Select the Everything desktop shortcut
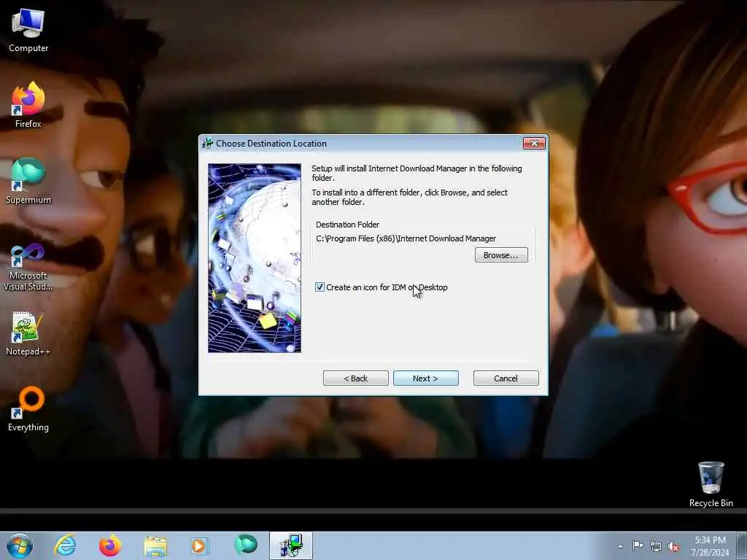The width and height of the screenshot is (747, 560). 28,408
